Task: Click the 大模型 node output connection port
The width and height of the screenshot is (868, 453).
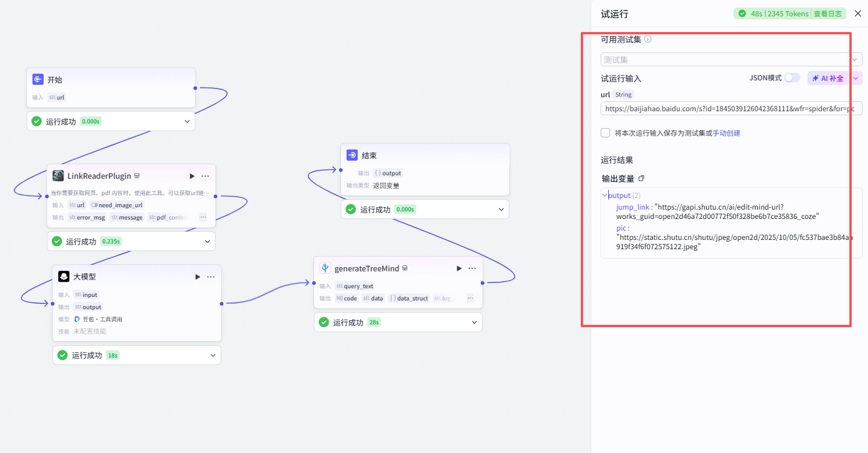Action: click(221, 303)
